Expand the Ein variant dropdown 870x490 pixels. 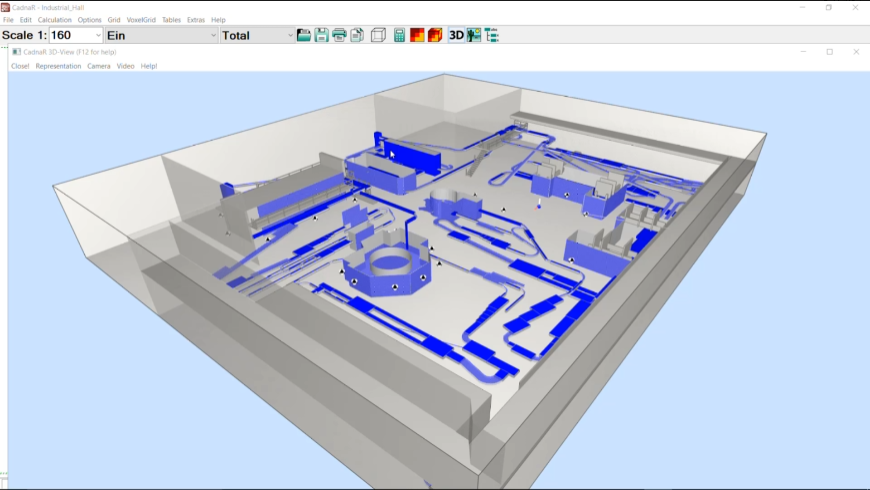click(x=212, y=35)
